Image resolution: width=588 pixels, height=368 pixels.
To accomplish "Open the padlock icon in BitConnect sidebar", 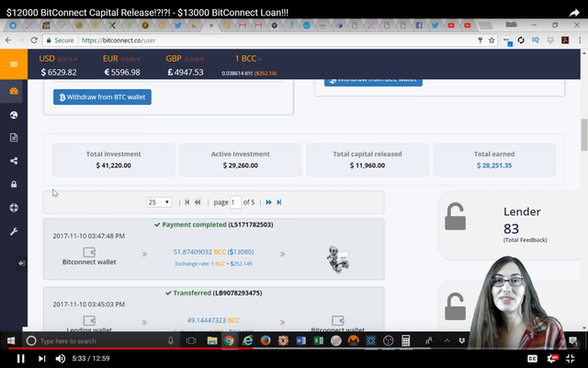I will pyautogui.click(x=14, y=184).
